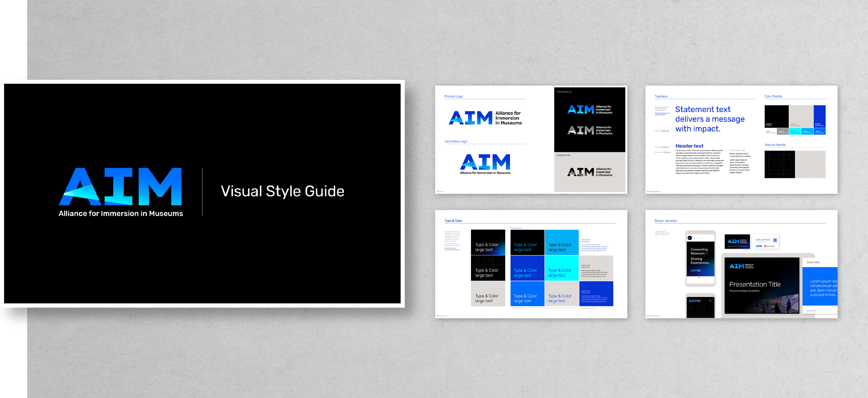Open the Google Fonts Rubik link
The height and width of the screenshot is (398, 868).
tap(662, 114)
